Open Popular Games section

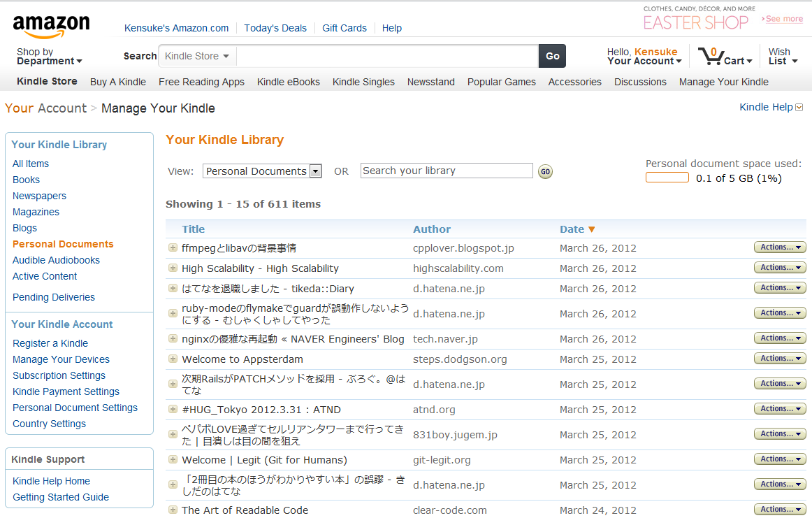click(x=501, y=82)
